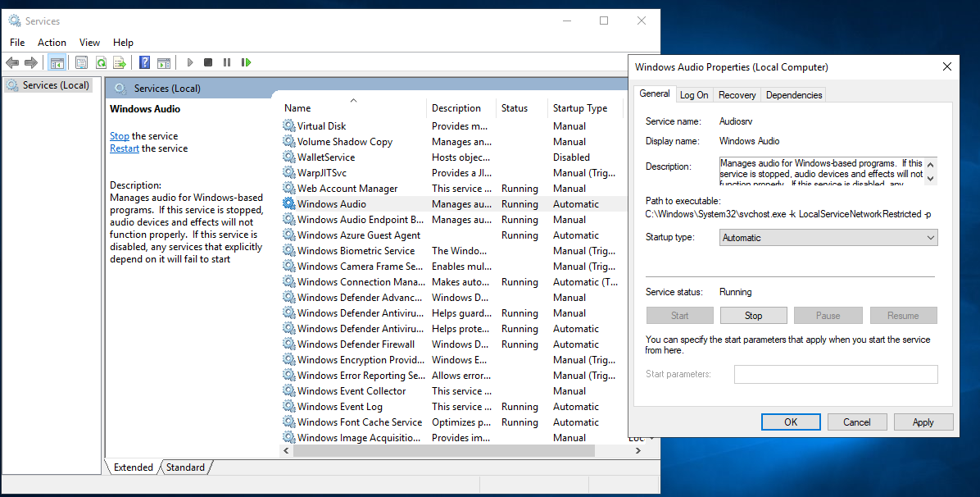Toggle Show/Hide Action Pane toolbar icon
Image resolution: width=980 pixels, height=497 pixels.
pyautogui.click(x=164, y=62)
